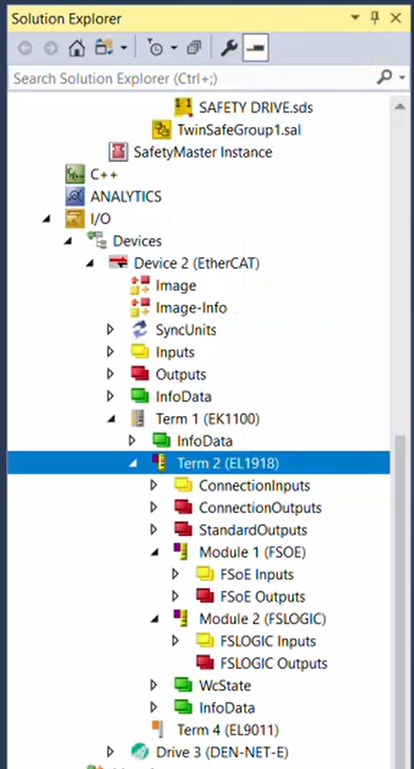Image resolution: width=414 pixels, height=769 pixels.
Task: Click the vertical scrollbar up arrow
Action: 400,106
